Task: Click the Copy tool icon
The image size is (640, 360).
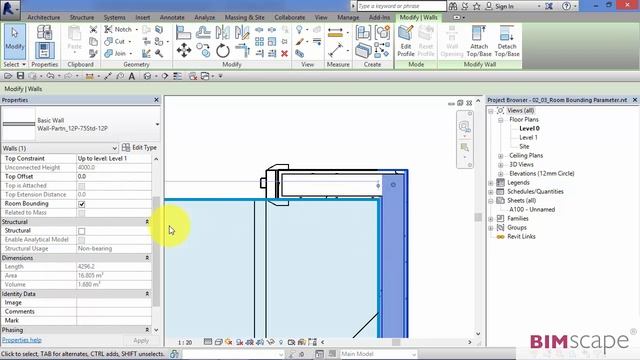Action: (x=203, y=51)
